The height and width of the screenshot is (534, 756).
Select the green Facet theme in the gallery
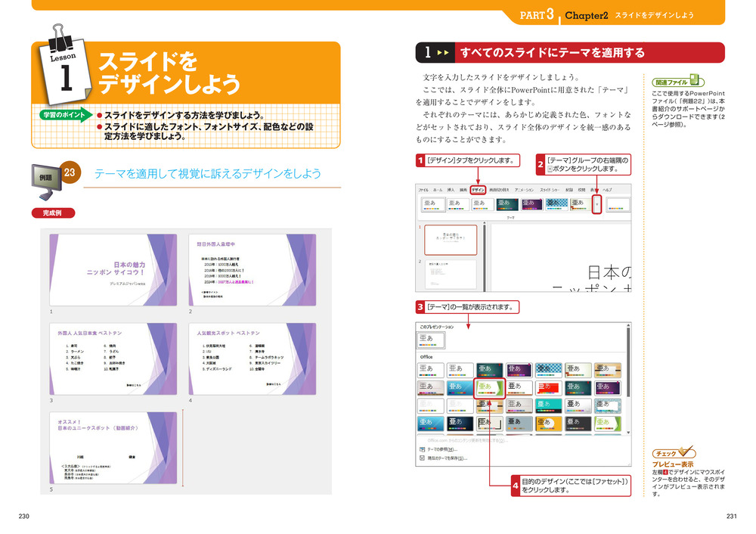(x=490, y=387)
